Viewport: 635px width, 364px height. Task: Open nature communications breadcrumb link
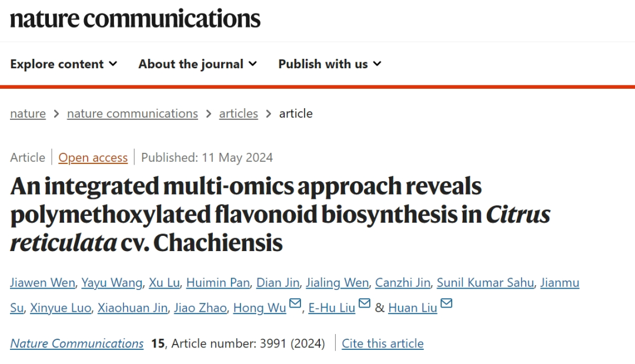(132, 113)
